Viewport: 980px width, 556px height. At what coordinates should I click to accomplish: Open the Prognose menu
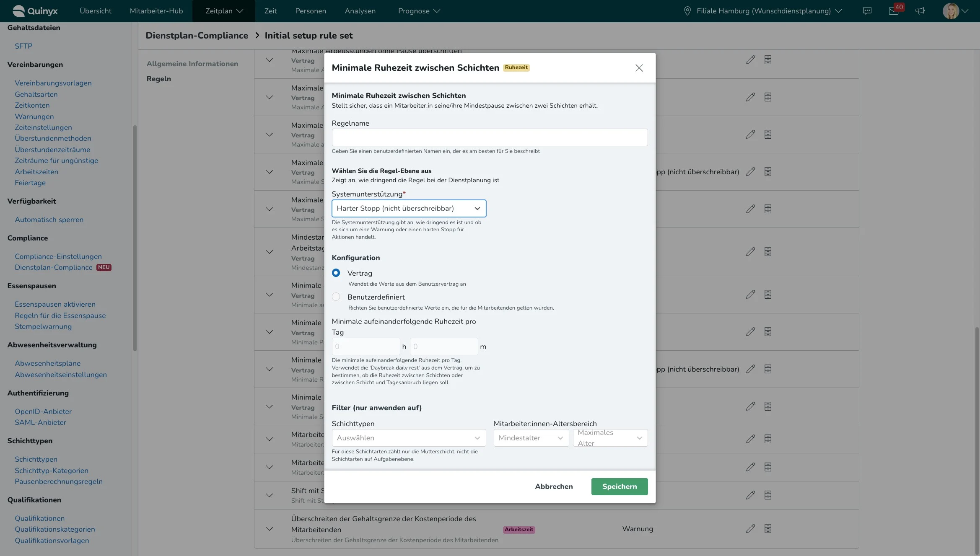pyautogui.click(x=419, y=11)
